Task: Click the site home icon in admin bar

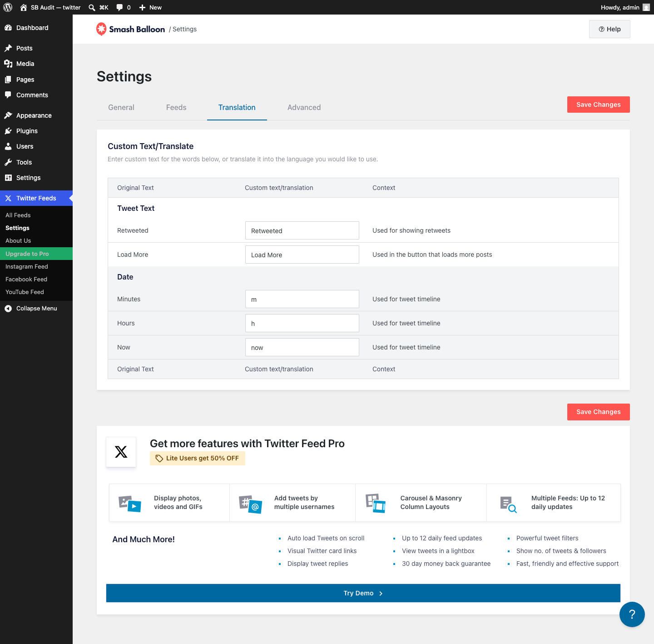Action: [x=24, y=7]
